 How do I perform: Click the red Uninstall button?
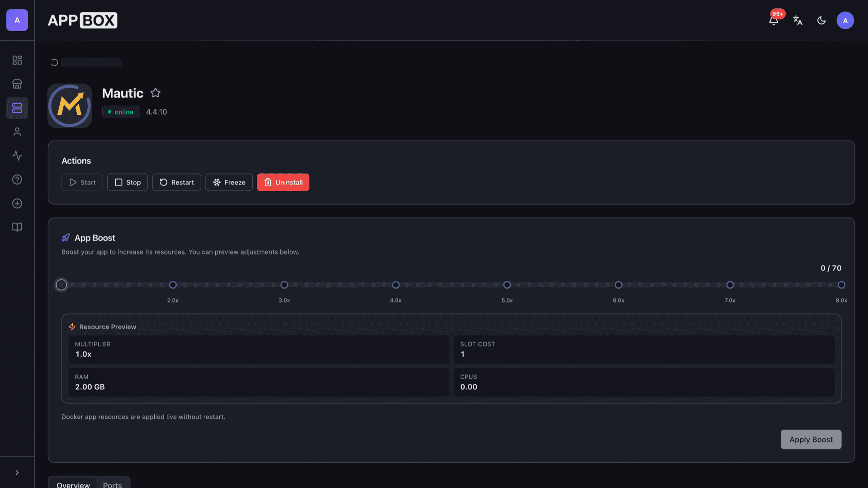point(283,182)
